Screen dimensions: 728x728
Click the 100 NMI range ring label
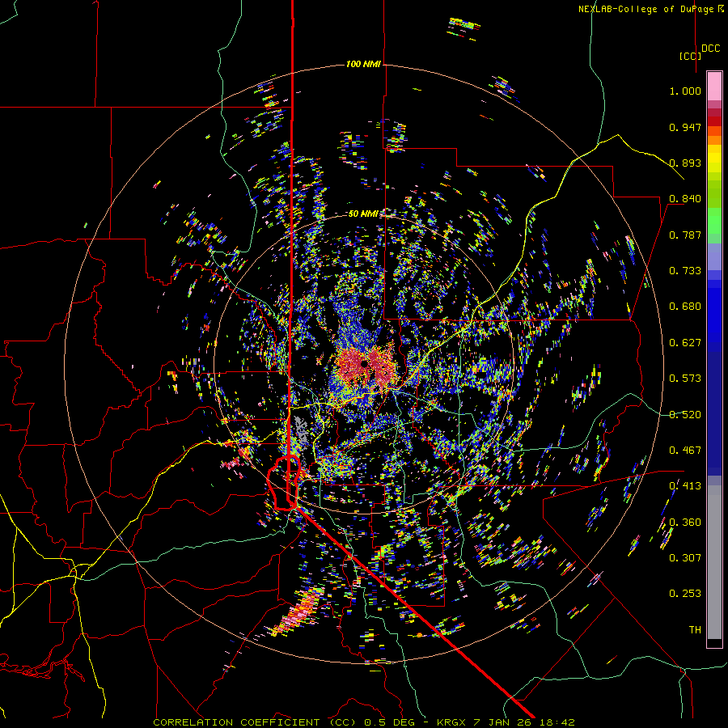pyautogui.click(x=363, y=64)
